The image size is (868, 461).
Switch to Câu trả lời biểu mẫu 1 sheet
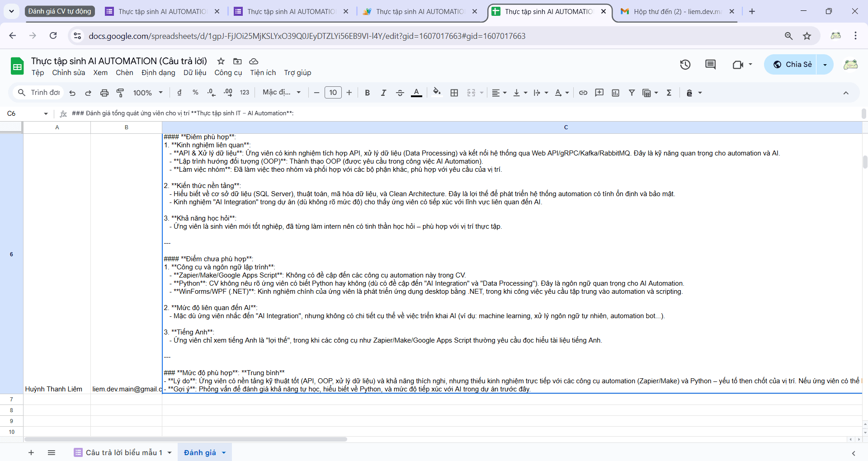[123, 452]
